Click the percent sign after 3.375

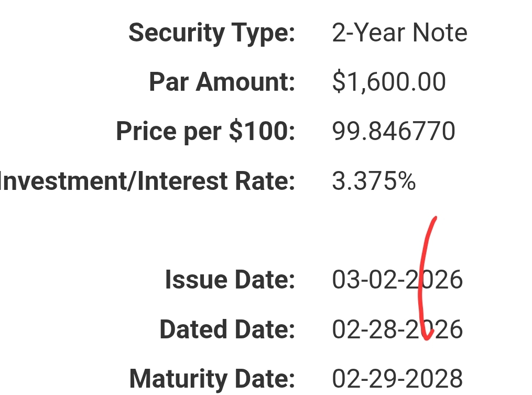[x=406, y=182]
